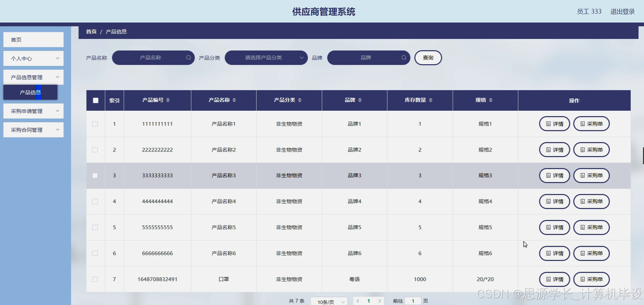
Task: Click the 20/*20 specification cell
Action: [485, 279]
